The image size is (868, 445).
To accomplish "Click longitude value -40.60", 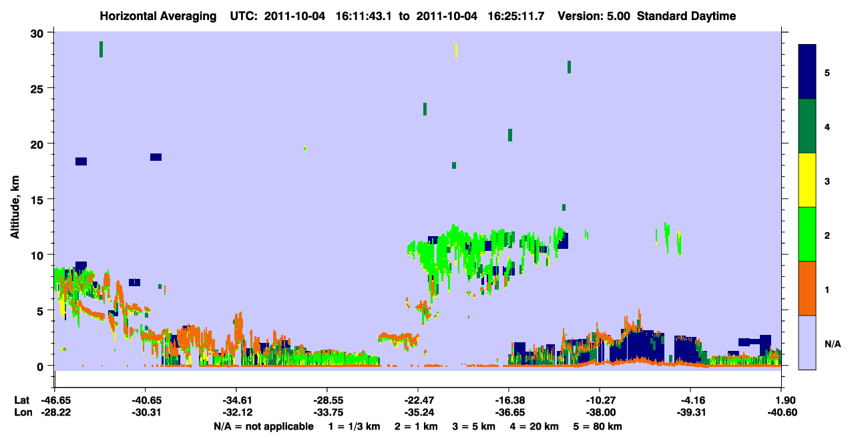I will pos(781,412).
